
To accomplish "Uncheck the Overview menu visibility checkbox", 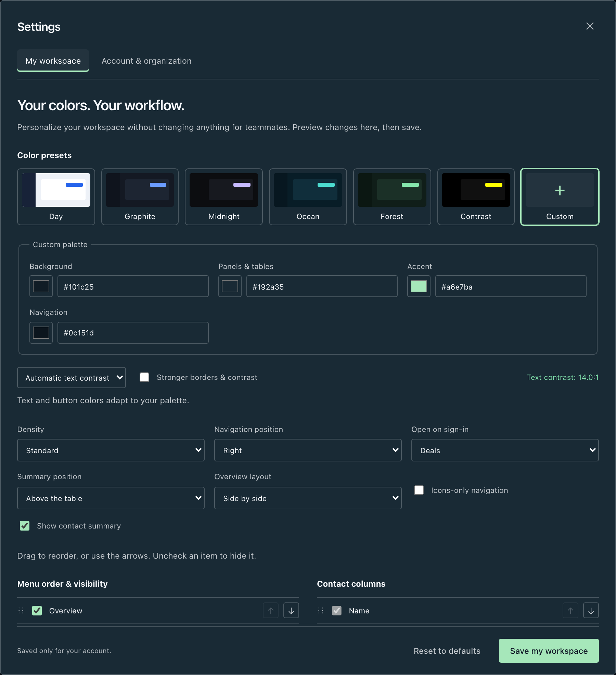I will point(37,611).
